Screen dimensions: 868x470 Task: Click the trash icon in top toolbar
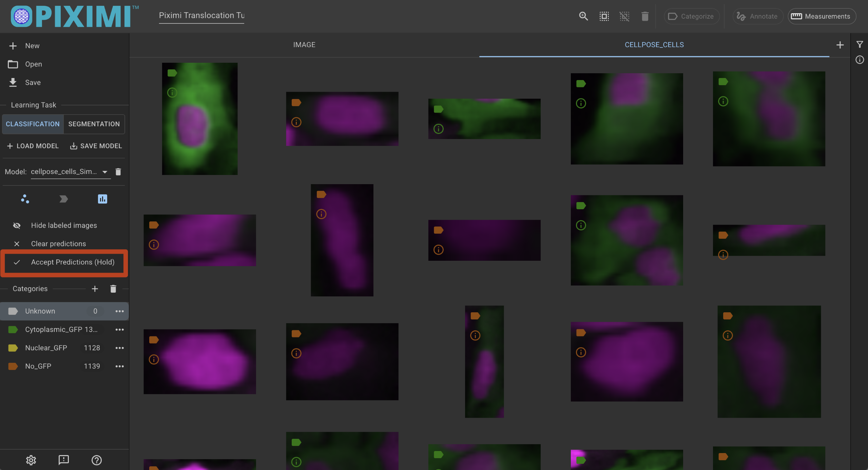(645, 16)
